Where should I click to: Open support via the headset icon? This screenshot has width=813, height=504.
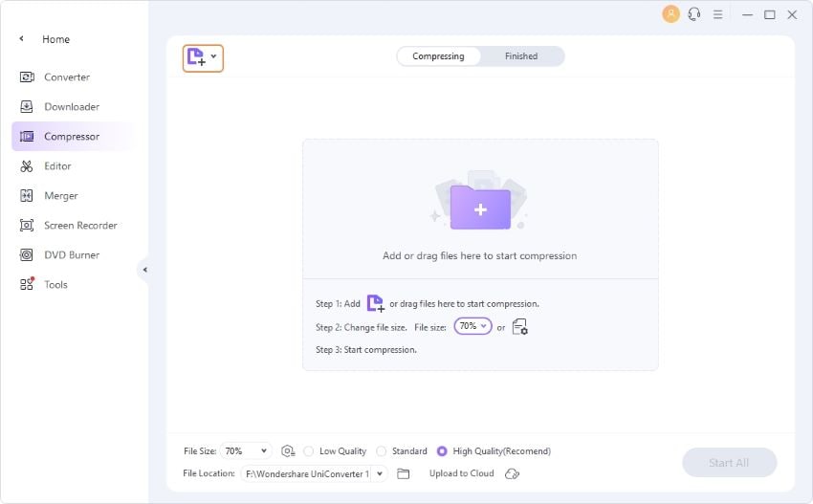[693, 14]
